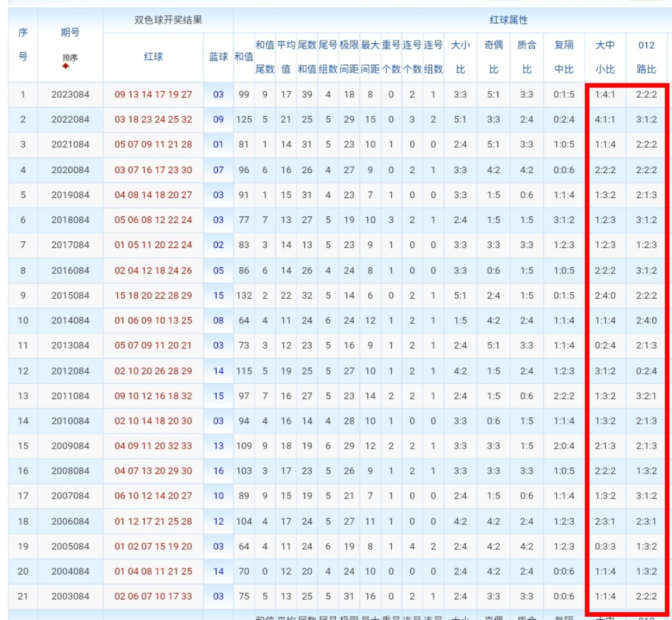Click the 期号 排序 column header
Viewport: 672px width, 620px height.
[70, 45]
